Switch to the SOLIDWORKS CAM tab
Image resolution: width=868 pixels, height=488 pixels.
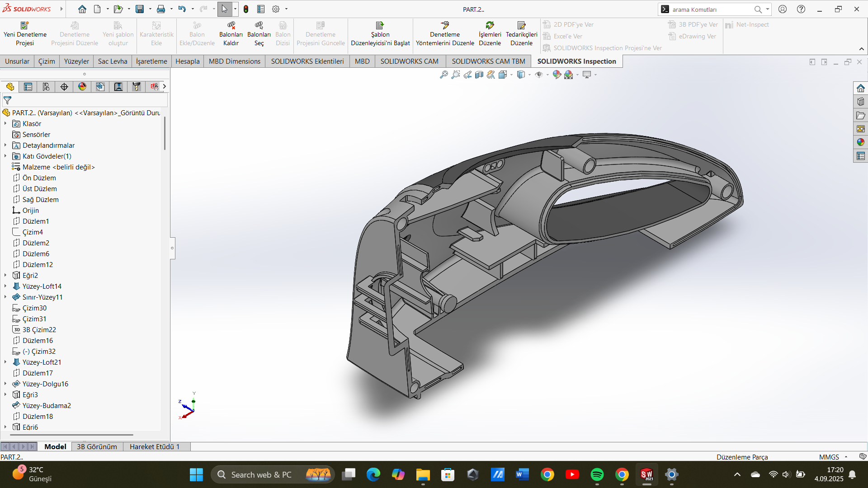click(x=410, y=61)
